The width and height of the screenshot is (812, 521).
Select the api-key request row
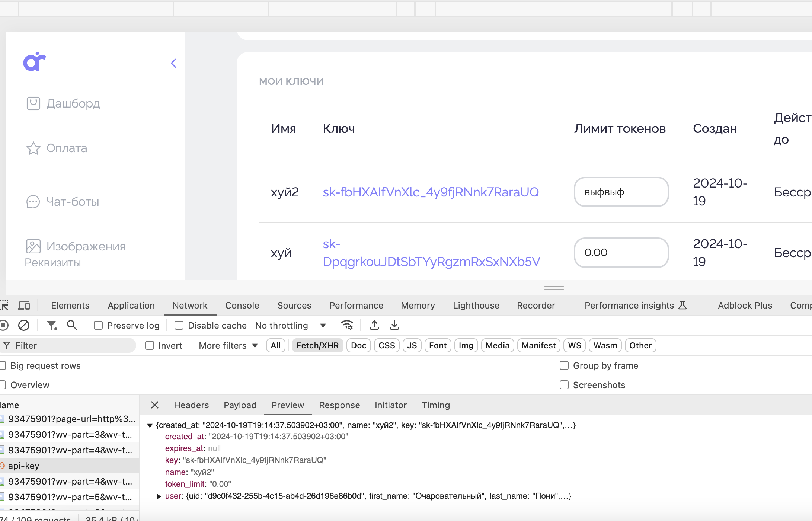point(70,466)
